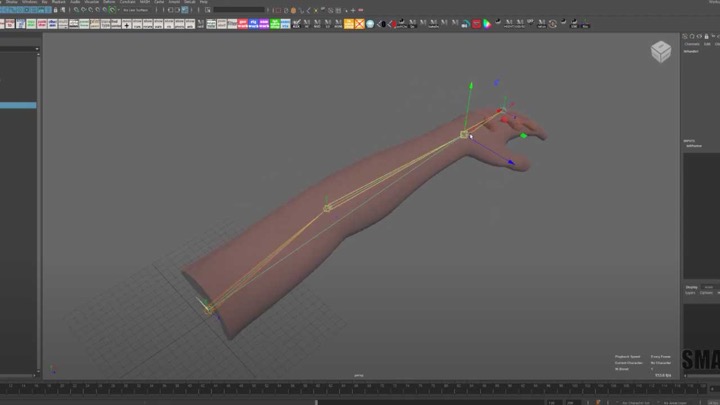
Task: Click the yellow center handle at the wrist joint
Action: (464, 135)
